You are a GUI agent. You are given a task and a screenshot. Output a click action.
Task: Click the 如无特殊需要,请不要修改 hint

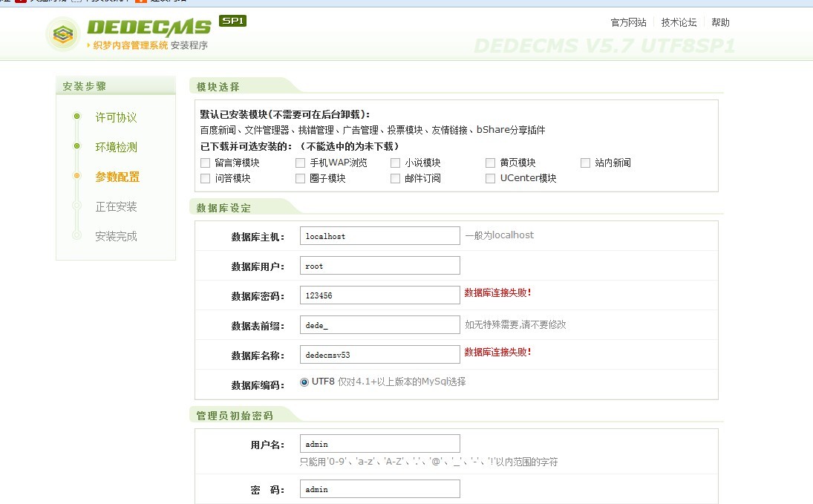(x=515, y=324)
